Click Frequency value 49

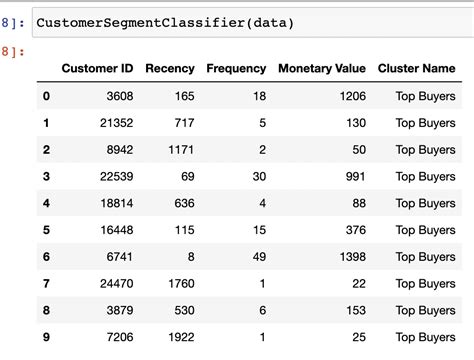click(x=259, y=257)
